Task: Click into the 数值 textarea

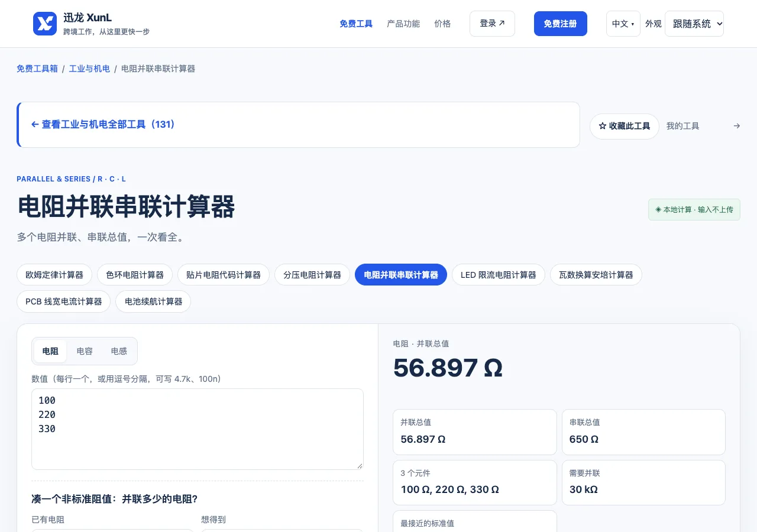Action: [198, 429]
